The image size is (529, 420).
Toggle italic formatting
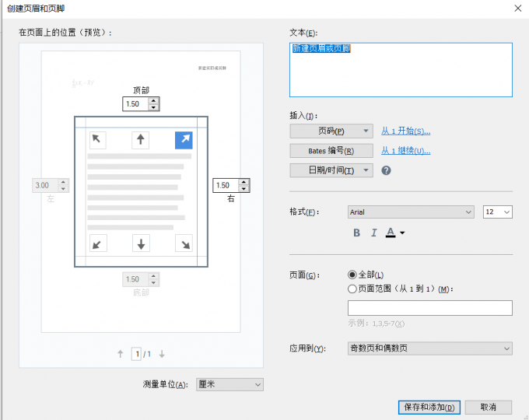[374, 233]
